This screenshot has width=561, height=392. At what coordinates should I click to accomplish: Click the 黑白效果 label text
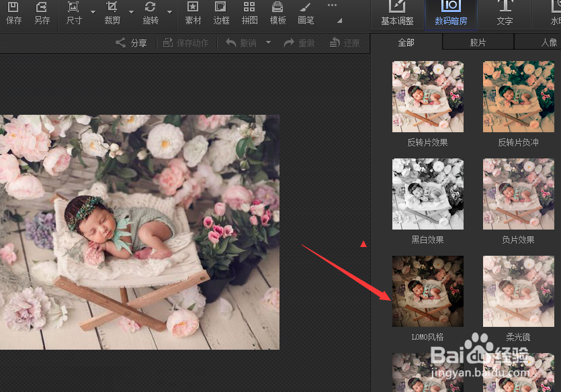coord(427,240)
